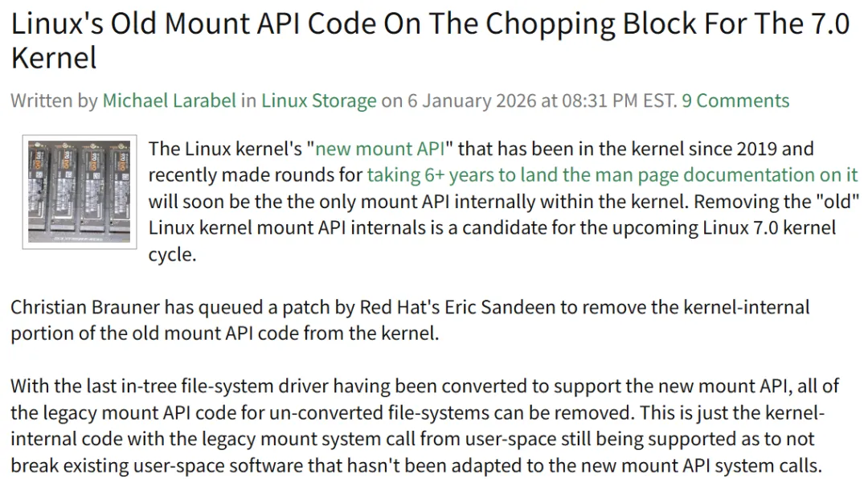This screenshot has width=868, height=479.
Task: View the 9 Comments link
Action: coord(735,100)
